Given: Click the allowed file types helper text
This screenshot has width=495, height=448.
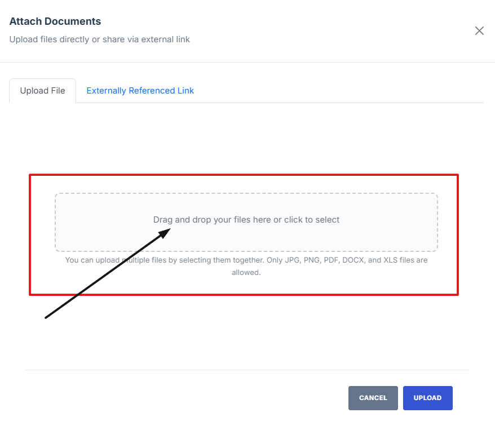Looking at the screenshot, I should [x=246, y=260].
